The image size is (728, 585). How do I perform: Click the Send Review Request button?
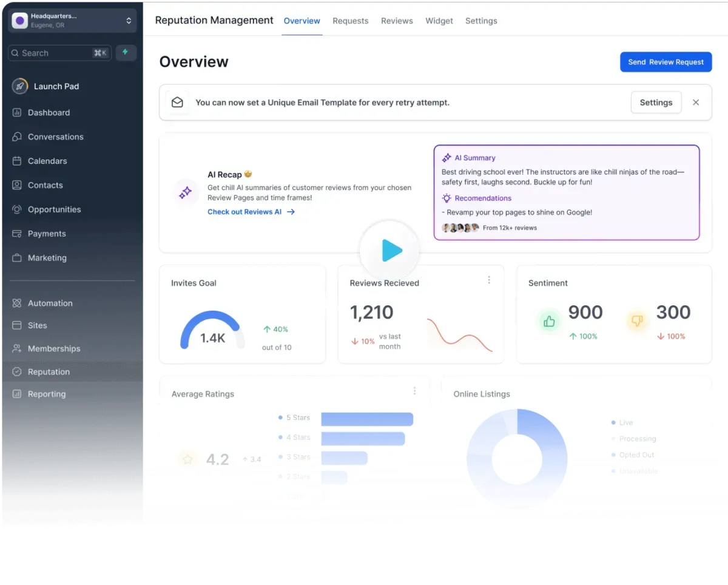click(666, 62)
